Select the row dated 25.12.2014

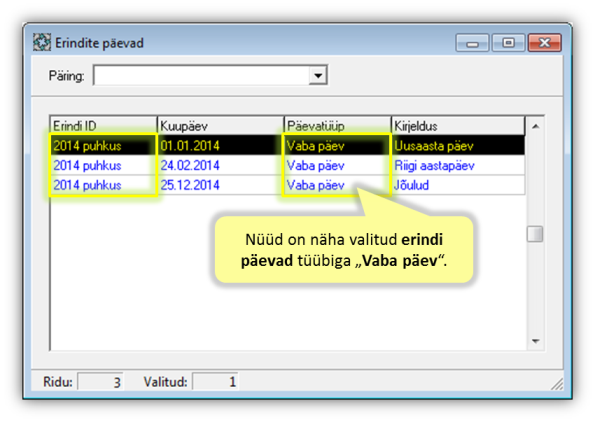click(x=287, y=185)
